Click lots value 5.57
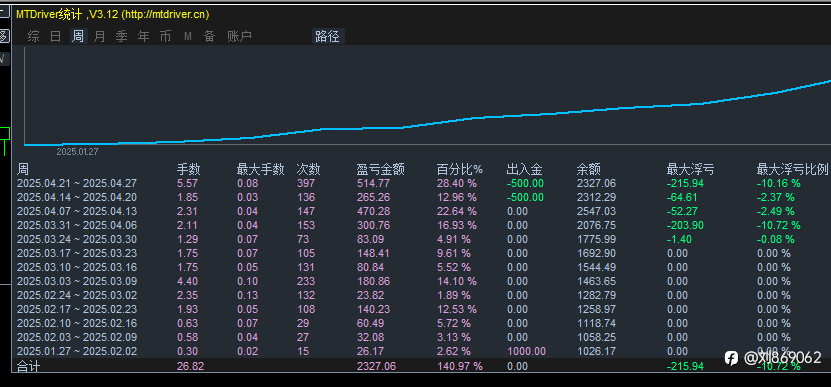The image size is (831, 387). point(187,183)
